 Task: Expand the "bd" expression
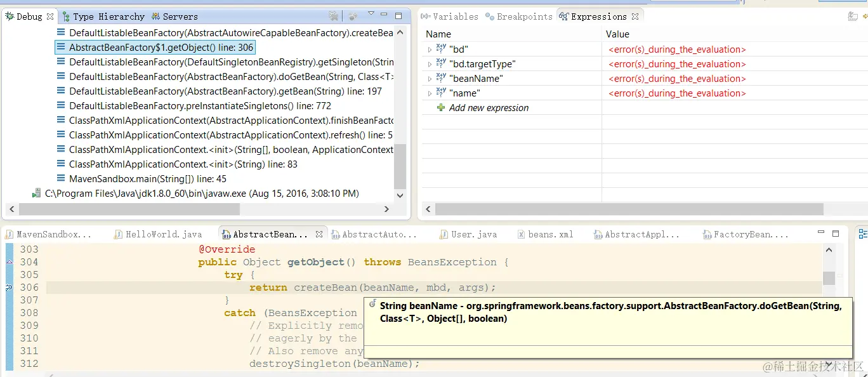coord(430,50)
